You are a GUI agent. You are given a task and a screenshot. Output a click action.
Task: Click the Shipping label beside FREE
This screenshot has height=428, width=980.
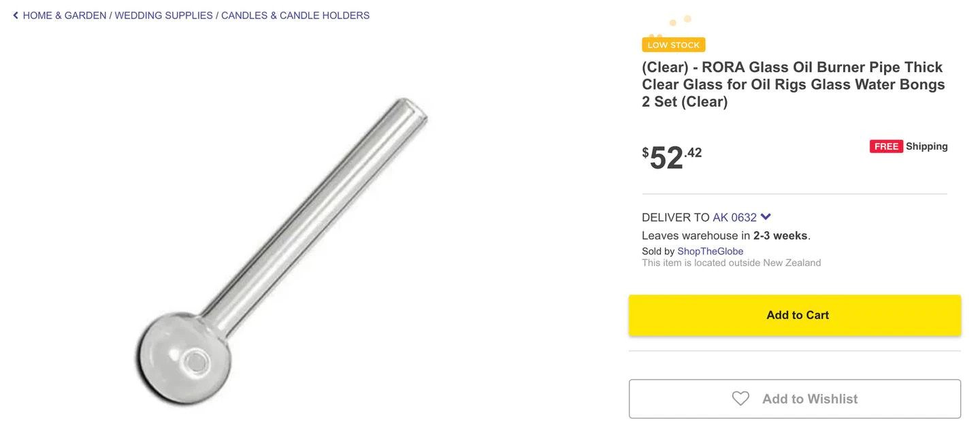(x=926, y=146)
